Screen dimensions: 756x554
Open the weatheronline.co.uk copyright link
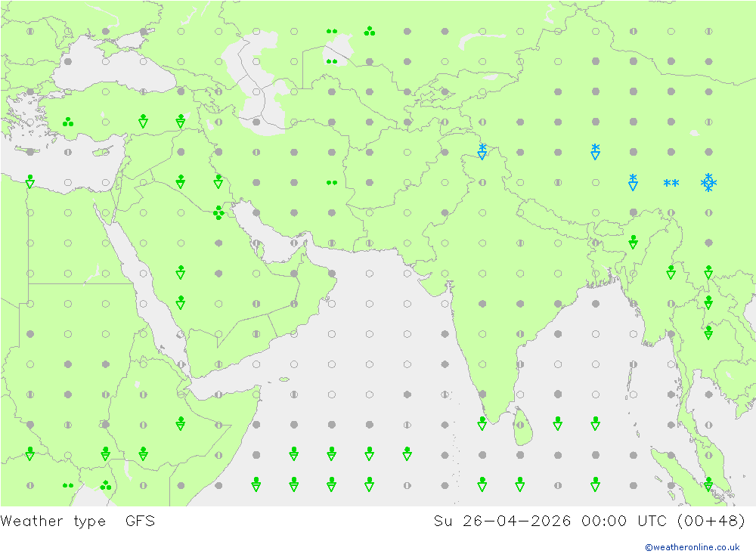692,547
